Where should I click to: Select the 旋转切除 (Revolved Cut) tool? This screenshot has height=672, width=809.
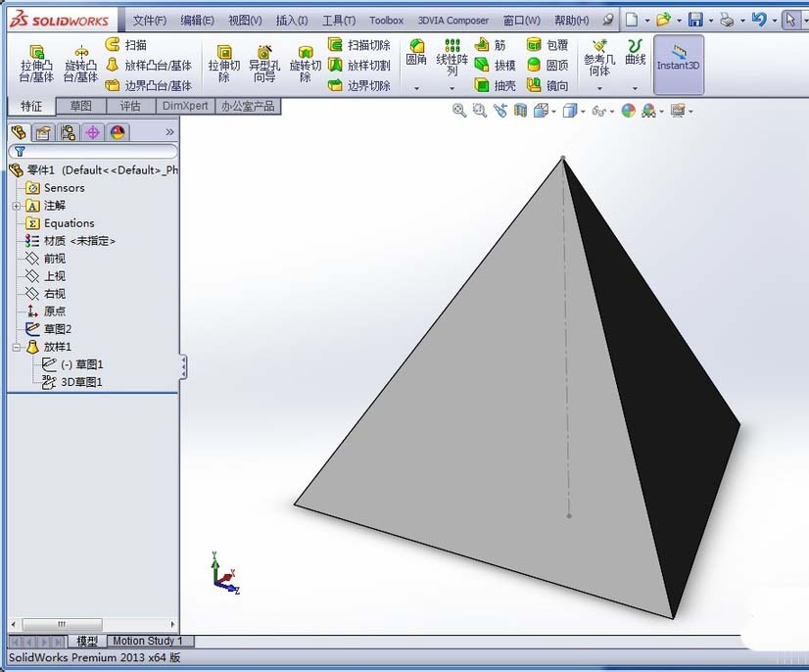(304, 59)
